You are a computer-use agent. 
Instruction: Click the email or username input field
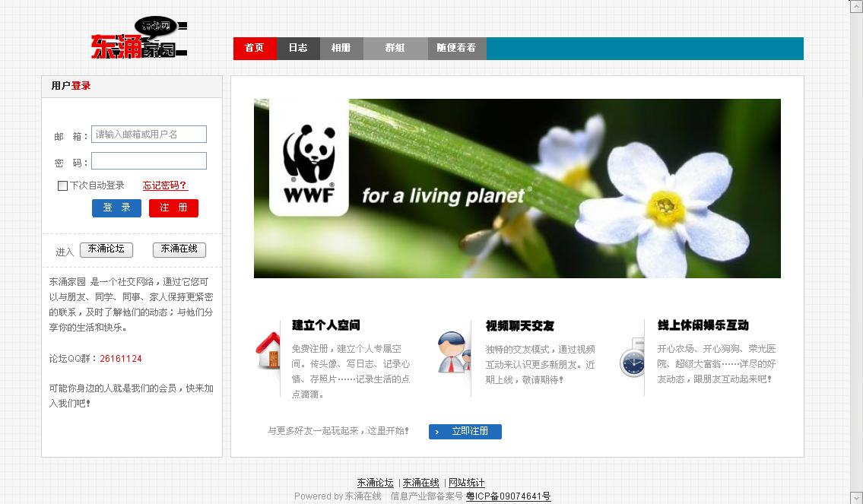point(149,135)
